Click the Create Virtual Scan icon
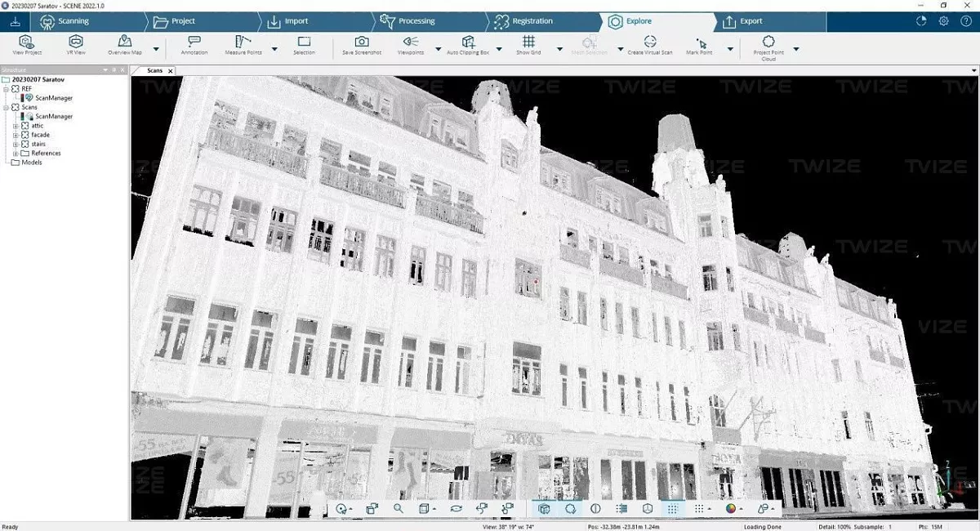This screenshot has height=531, width=980. 650,42
